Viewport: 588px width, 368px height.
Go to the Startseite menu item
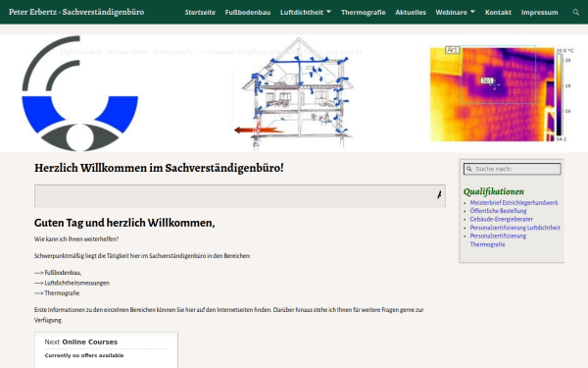click(200, 13)
